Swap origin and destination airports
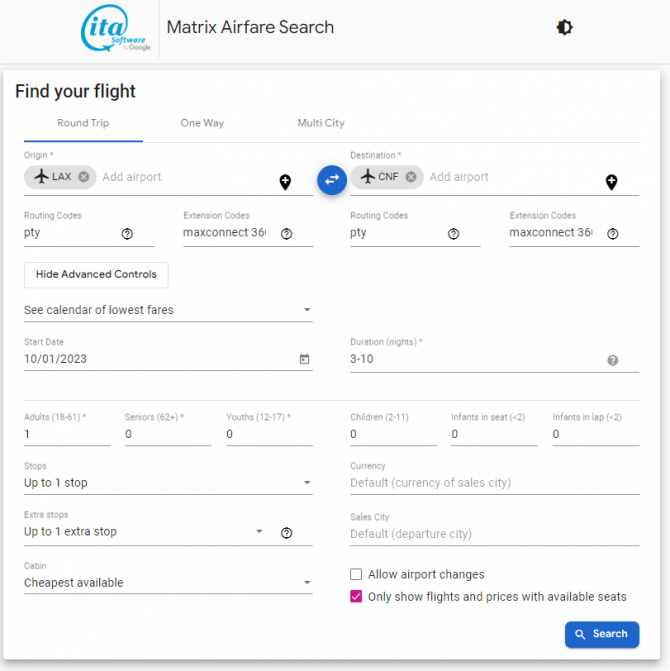The image size is (670, 671). (332, 180)
